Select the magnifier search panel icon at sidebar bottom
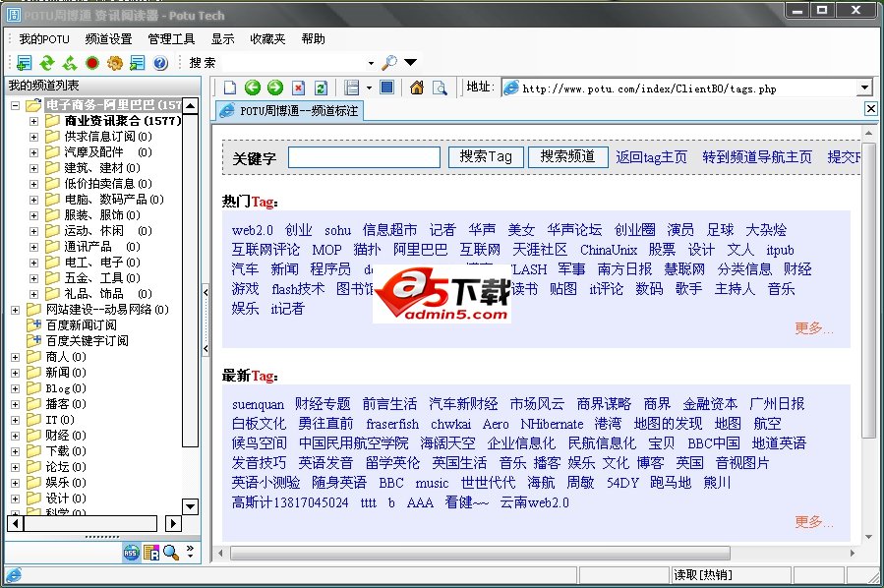Image resolution: width=884 pixels, height=588 pixels. tap(171, 553)
